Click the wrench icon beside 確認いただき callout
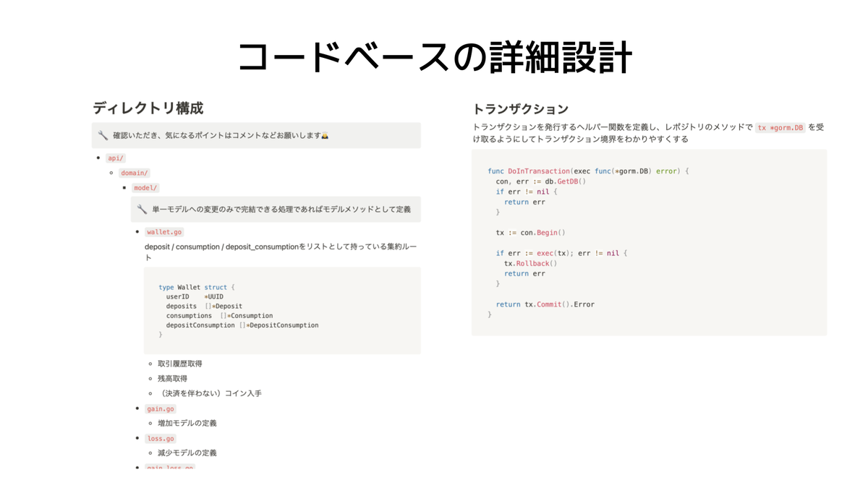Screen dimensions: 868x488 (103, 135)
